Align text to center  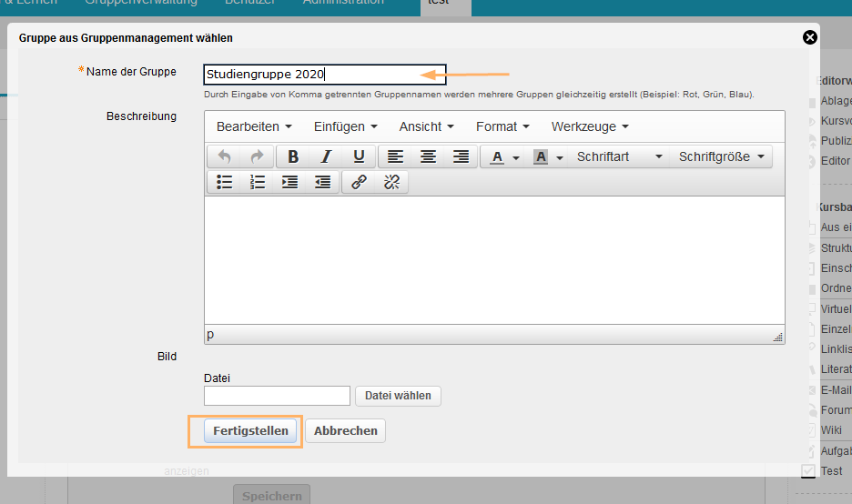pyautogui.click(x=428, y=156)
